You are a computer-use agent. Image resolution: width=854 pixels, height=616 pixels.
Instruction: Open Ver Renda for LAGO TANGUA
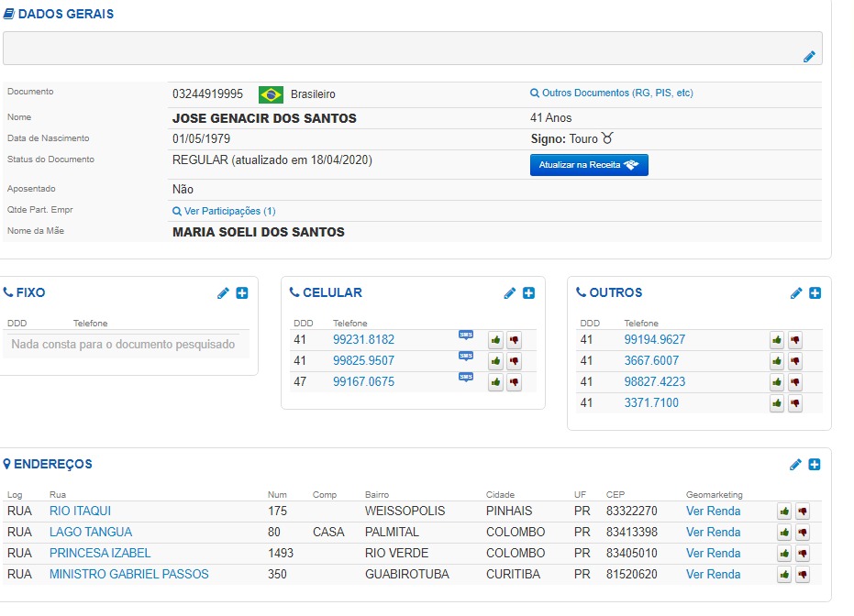pyautogui.click(x=713, y=533)
